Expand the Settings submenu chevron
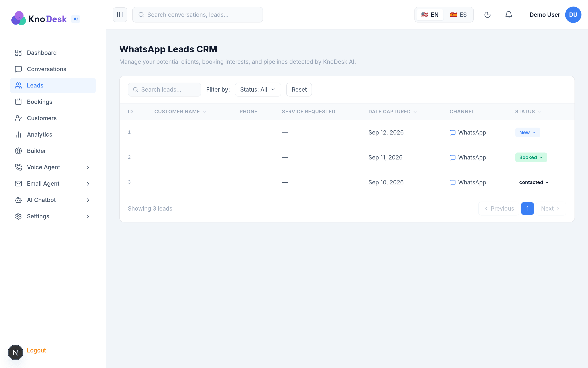588x368 pixels. 88,216
